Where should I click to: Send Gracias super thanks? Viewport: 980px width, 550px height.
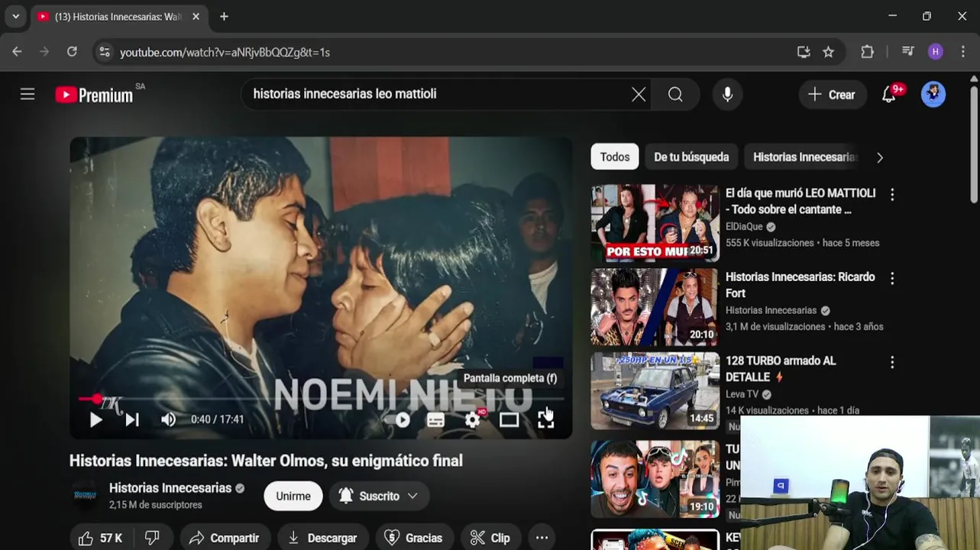click(x=413, y=538)
